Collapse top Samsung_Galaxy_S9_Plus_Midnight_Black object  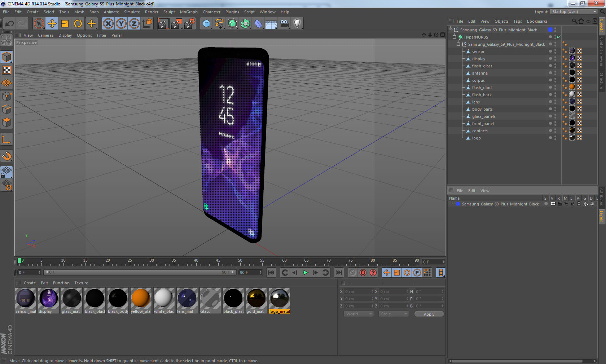(451, 30)
